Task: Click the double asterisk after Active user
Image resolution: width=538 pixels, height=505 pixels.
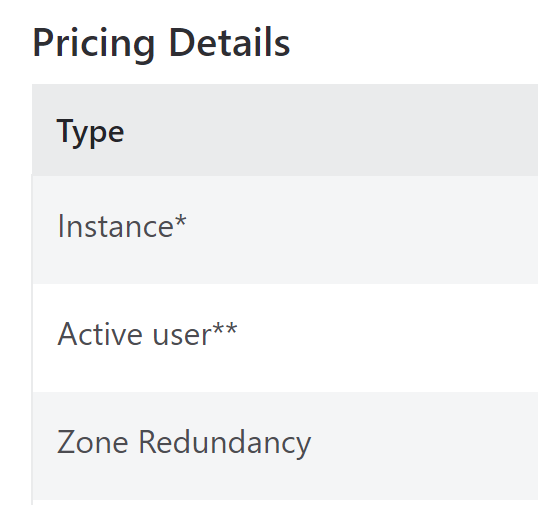Action: pyautogui.click(x=225, y=328)
